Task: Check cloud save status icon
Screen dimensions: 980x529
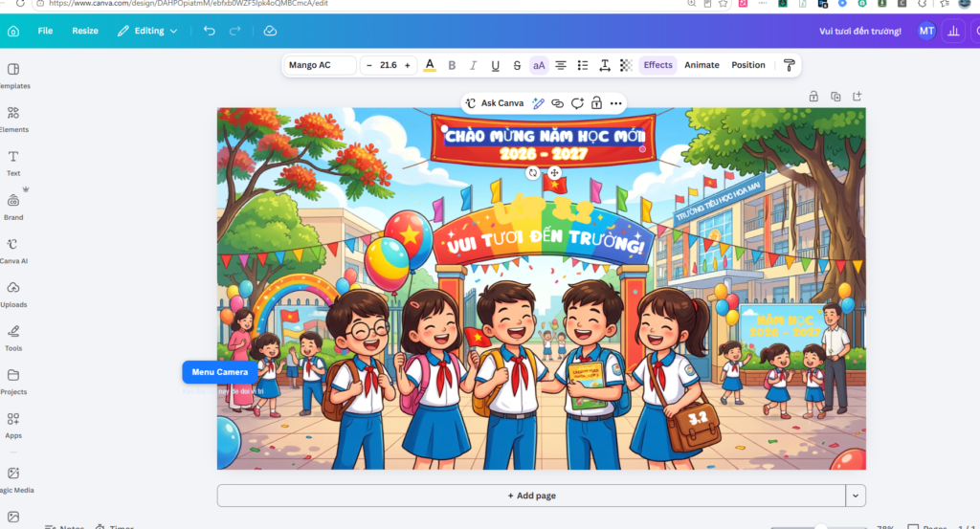Action: click(270, 31)
